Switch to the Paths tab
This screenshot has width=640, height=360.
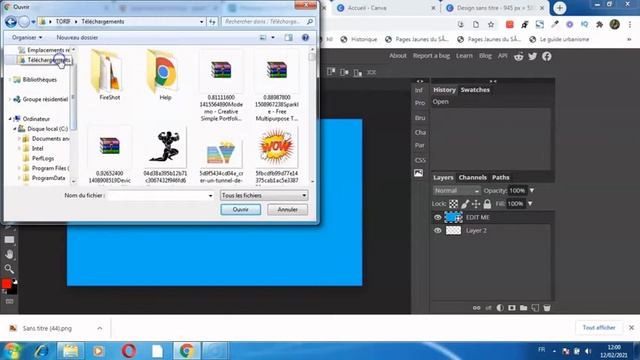click(500, 177)
